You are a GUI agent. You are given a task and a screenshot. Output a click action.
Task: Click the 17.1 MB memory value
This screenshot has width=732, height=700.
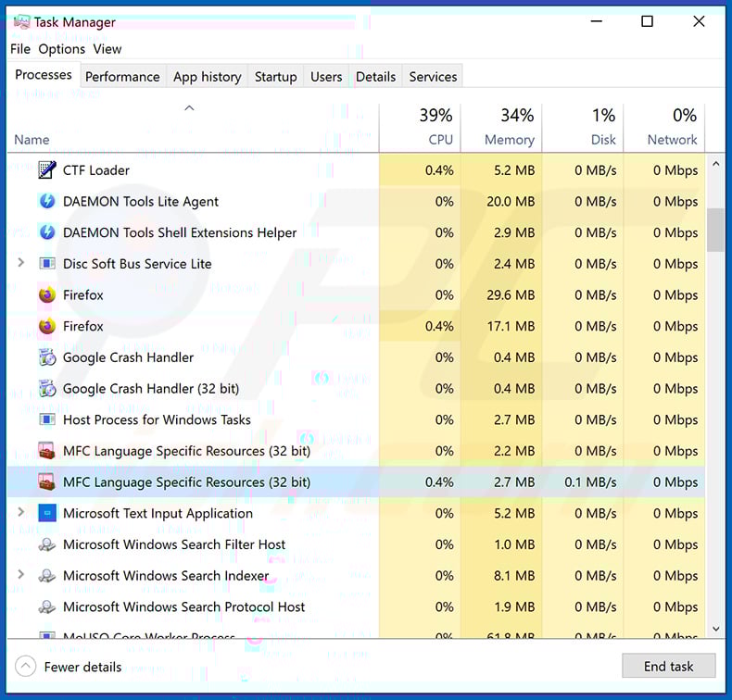[x=511, y=326]
